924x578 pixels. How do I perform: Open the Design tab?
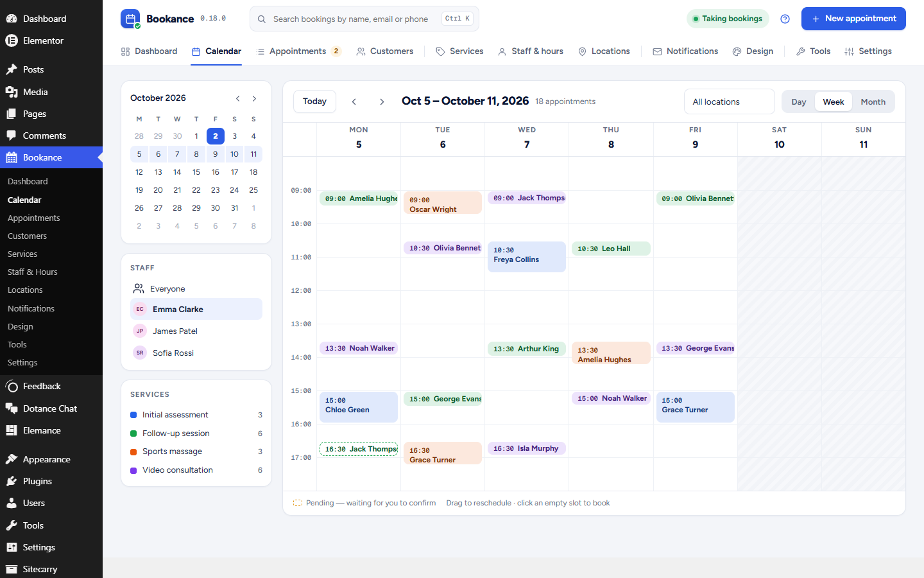[x=753, y=51]
